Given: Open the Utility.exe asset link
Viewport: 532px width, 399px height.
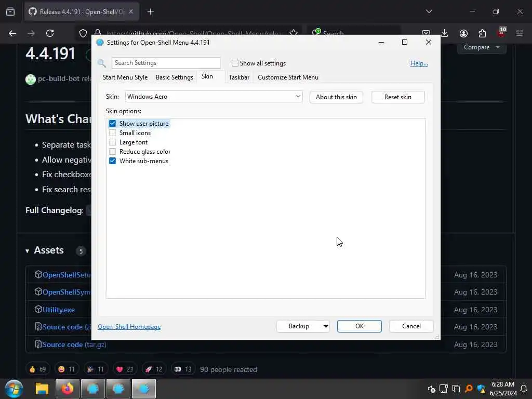Looking at the screenshot, I should tap(59, 310).
